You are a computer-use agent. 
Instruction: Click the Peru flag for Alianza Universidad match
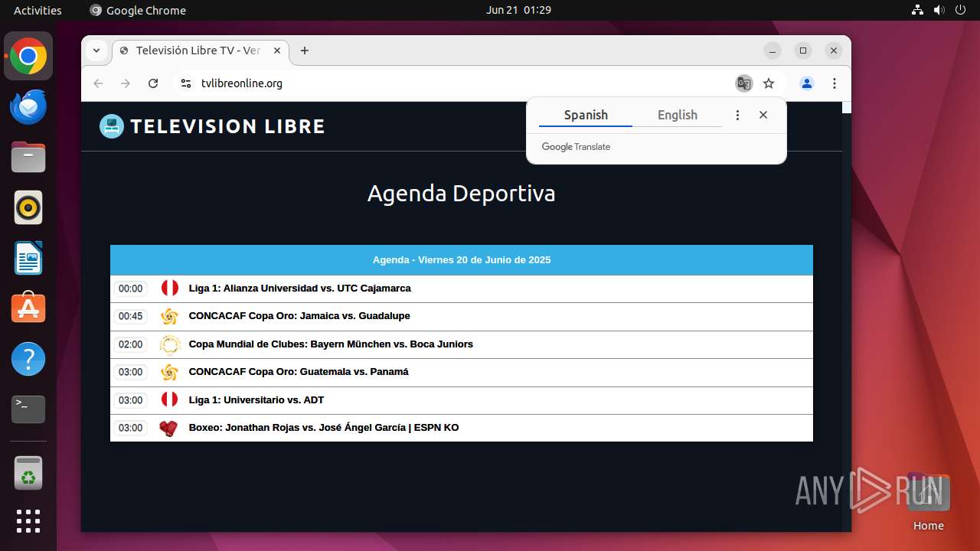[x=169, y=289]
